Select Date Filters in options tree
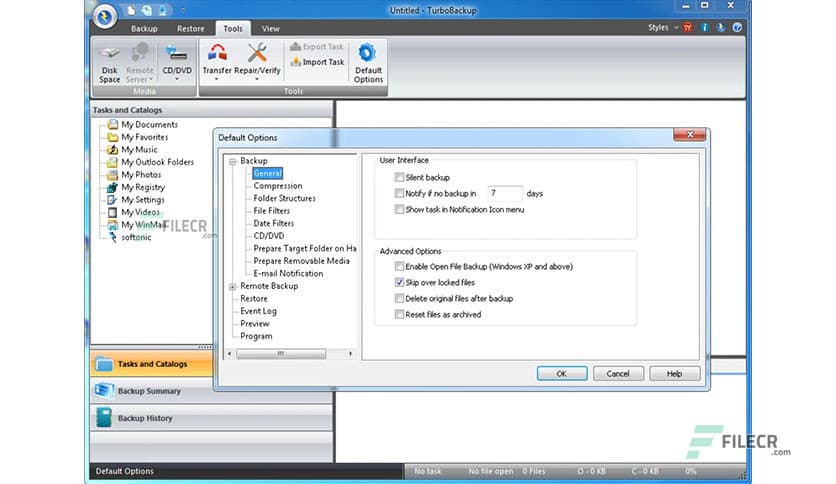Screen dimensions: 836x484 274,223
